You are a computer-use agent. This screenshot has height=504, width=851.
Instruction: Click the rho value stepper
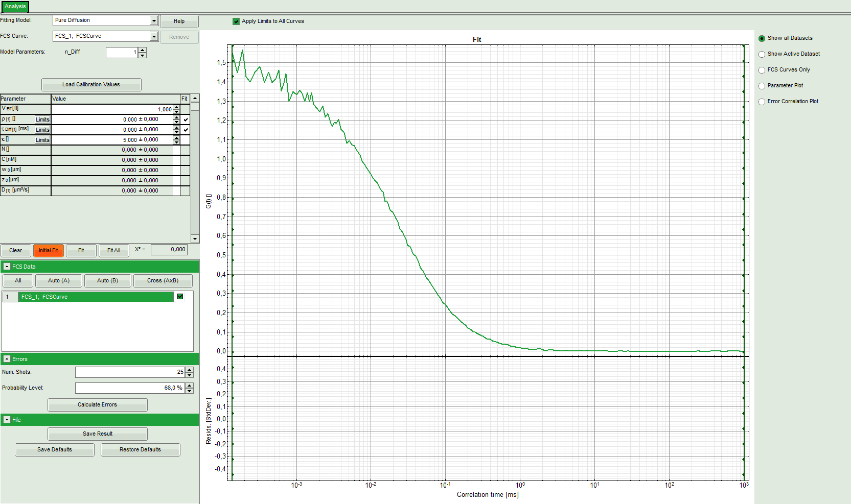click(x=176, y=119)
